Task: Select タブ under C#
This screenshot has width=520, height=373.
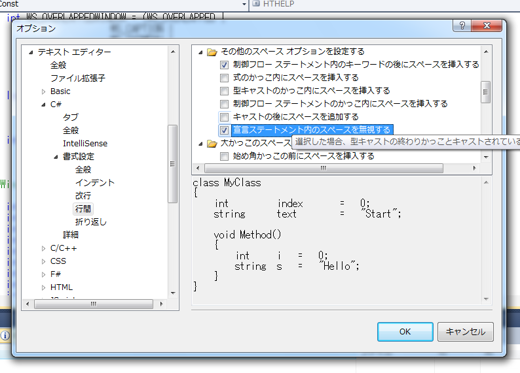Action: [x=70, y=117]
